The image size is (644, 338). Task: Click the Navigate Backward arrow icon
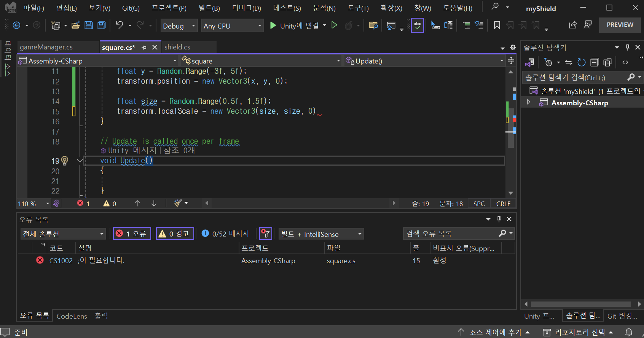16,25
